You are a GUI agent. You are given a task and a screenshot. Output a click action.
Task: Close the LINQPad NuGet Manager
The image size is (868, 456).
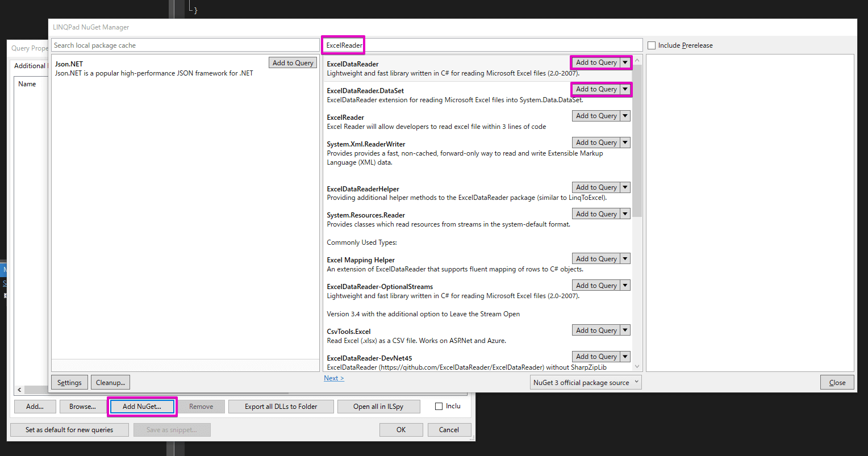(837, 383)
